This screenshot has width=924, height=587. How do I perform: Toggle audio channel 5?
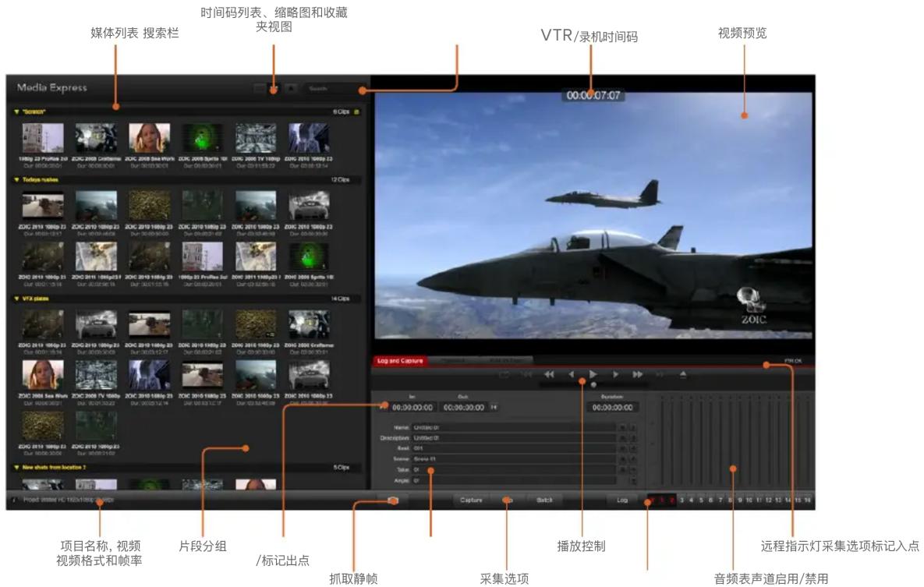pos(701,500)
